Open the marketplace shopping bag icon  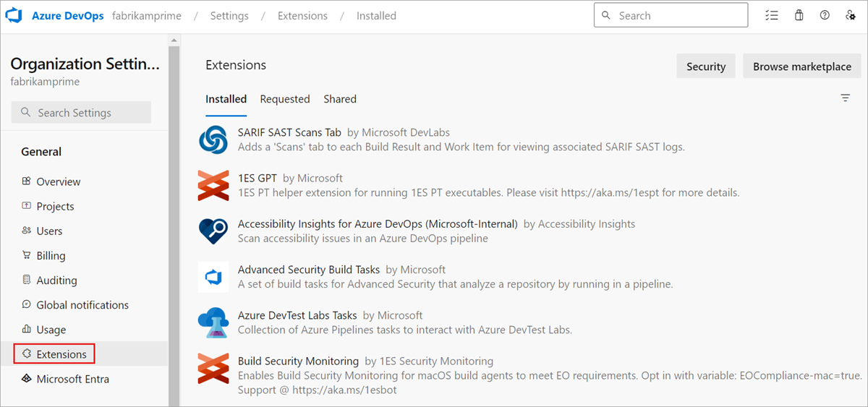[799, 15]
